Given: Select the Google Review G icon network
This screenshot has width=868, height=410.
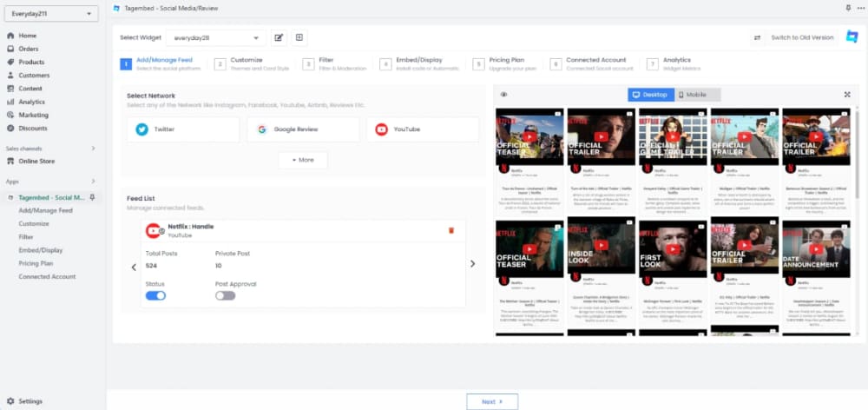Looking at the screenshot, I should [262, 129].
